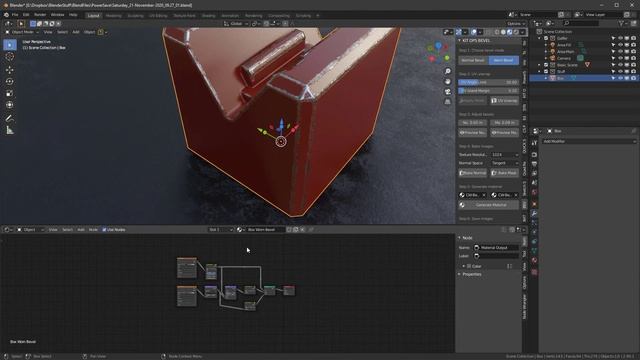The width and height of the screenshot is (640, 360).
Task: Adjust the UV Angle Limit slider
Action: (x=489, y=82)
